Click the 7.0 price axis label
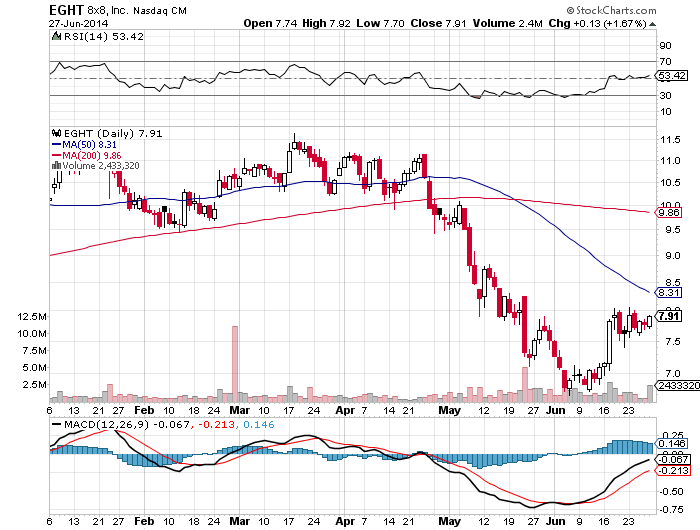This screenshot has height=530, width=700. [673, 373]
